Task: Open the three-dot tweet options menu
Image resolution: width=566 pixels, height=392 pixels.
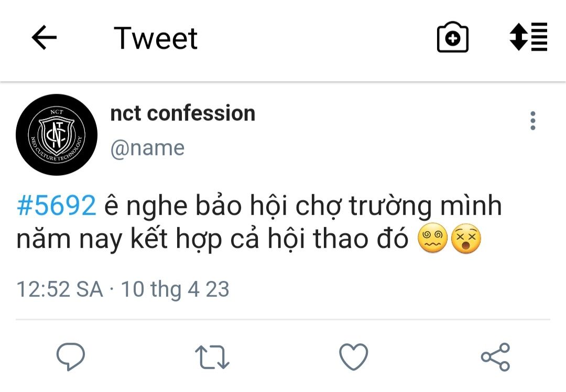Action: (x=533, y=121)
